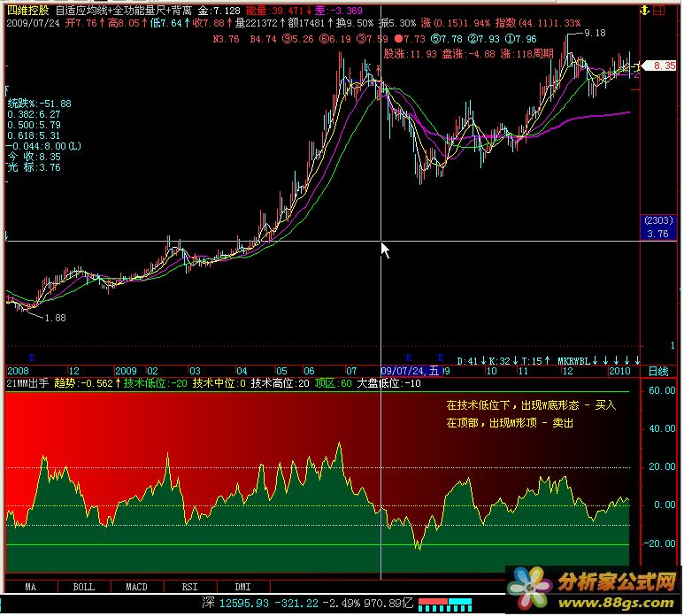Click the blue K marker below 2008 lows

(31, 358)
